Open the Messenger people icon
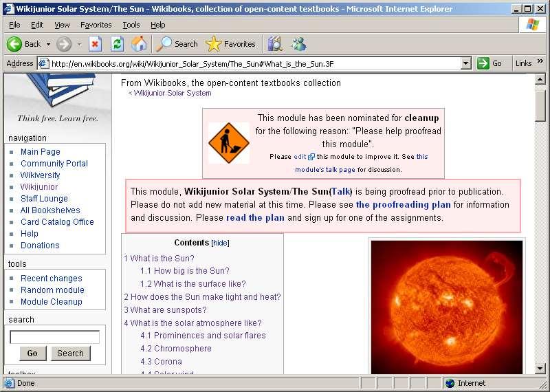Screen dimensions: 550x392 click(298, 44)
